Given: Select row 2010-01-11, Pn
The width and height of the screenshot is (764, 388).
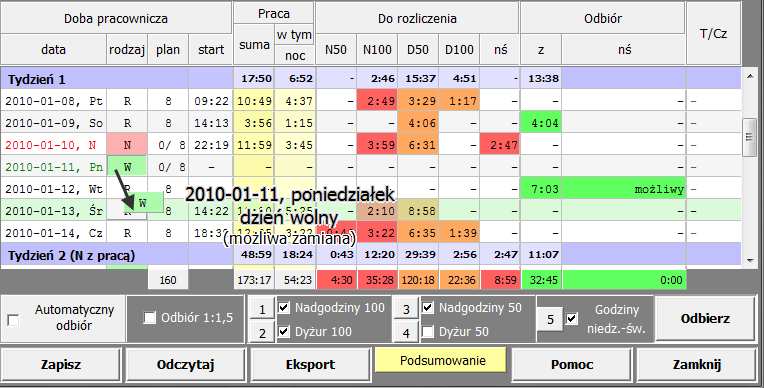Looking at the screenshot, I should pyautogui.click(x=370, y=167).
